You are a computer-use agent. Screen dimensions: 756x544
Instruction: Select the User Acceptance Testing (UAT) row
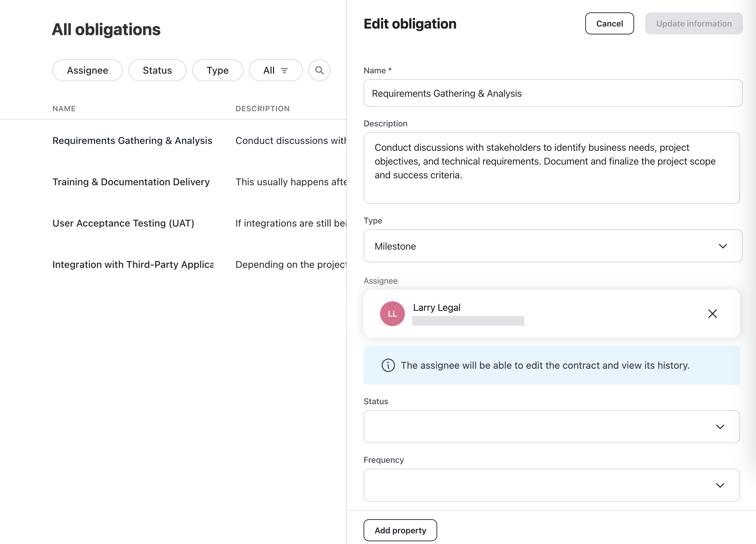(x=123, y=223)
